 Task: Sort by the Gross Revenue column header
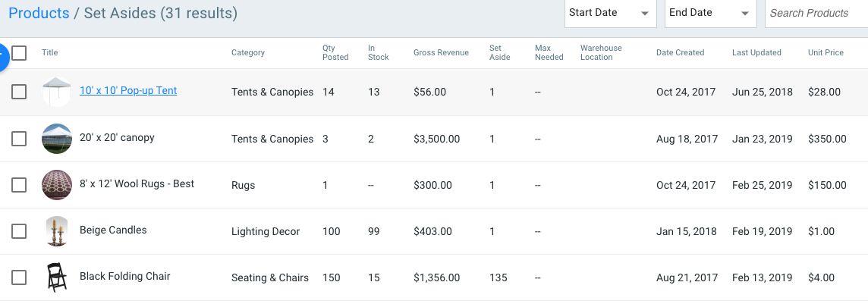441,53
